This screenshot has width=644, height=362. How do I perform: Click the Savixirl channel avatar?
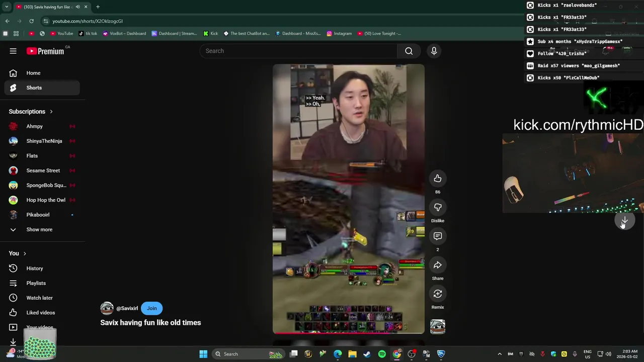107,308
